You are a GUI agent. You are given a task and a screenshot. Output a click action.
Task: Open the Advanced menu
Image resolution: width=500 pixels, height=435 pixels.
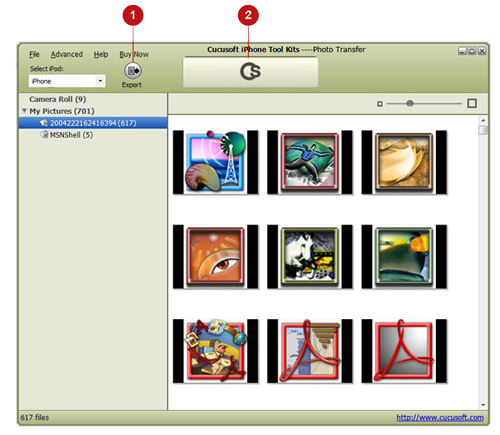coord(67,54)
